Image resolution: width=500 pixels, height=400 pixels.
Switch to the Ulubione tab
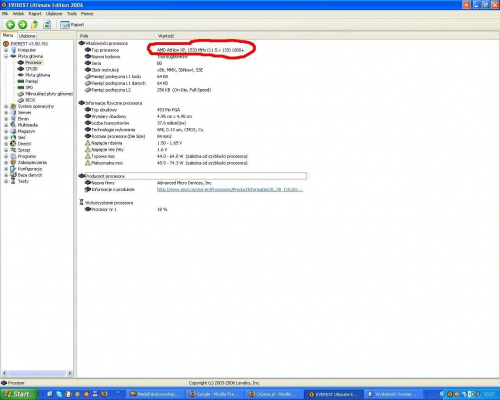(x=27, y=36)
